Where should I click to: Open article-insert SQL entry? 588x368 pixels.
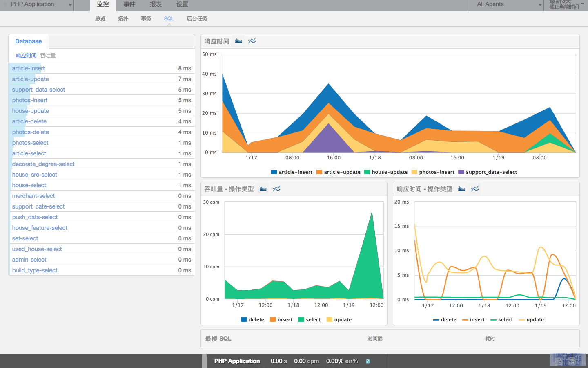coord(102,68)
